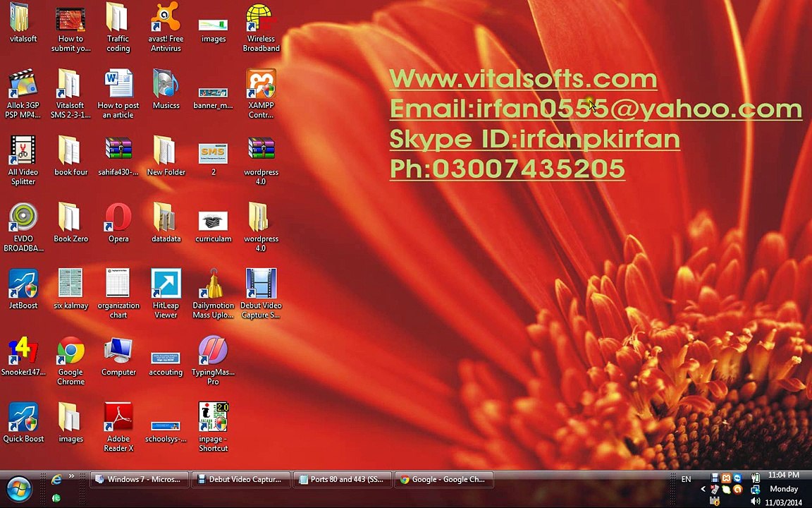This screenshot has height=508, width=812.
Task: Click the green quick launch icon below Internet Explorer
Action: point(56,499)
